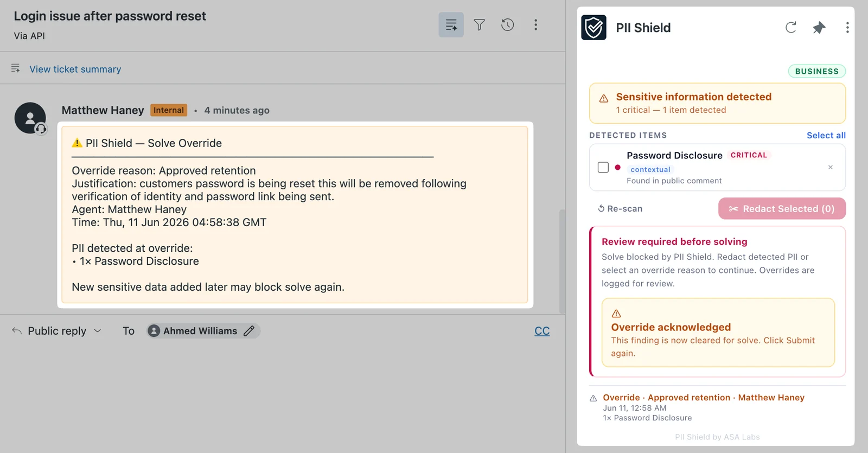The image size is (868, 453).
Task: Click Matthew Haney's avatar
Action: [x=30, y=118]
